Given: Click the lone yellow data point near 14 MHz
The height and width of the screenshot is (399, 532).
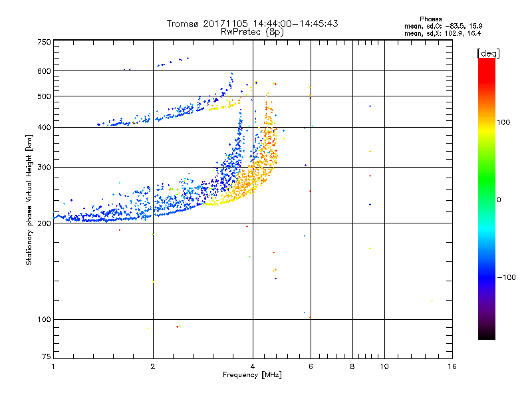Looking at the screenshot, I should pyautogui.click(x=432, y=301).
